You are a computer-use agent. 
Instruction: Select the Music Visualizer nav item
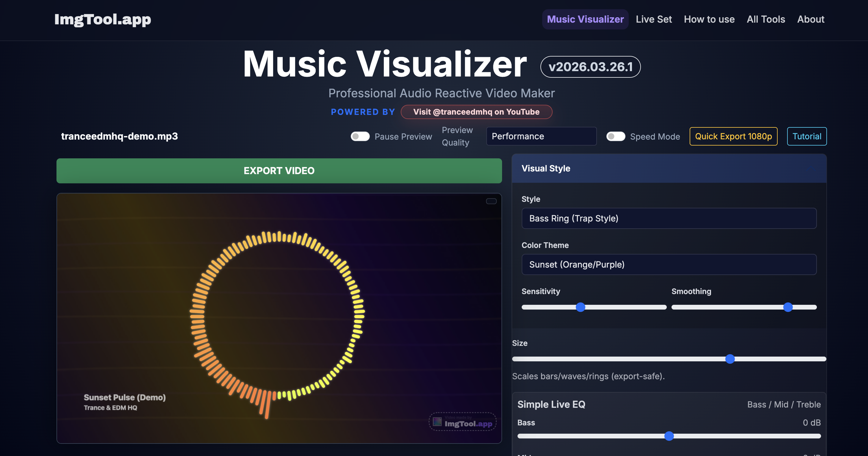(x=585, y=19)
